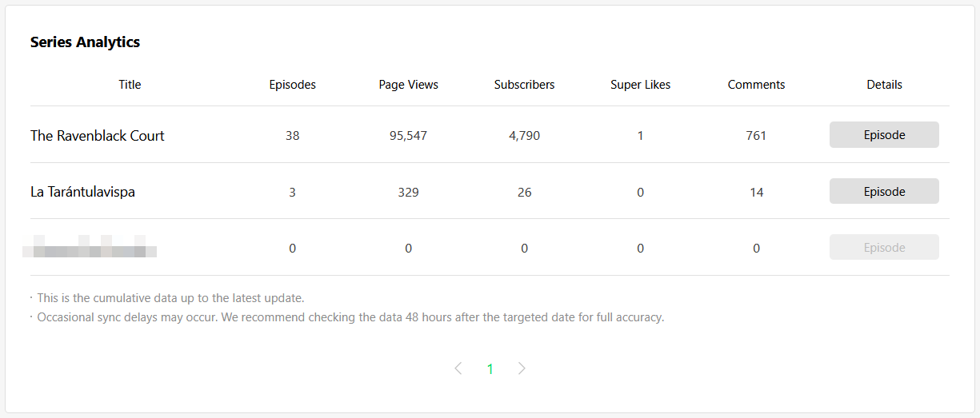
Task: Select subscribers value 4,790
Action: 525,136
